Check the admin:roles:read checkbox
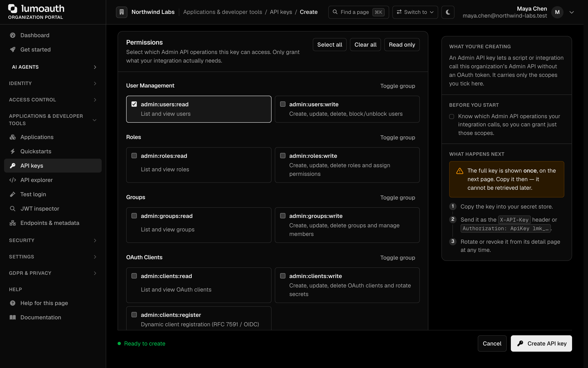 (134, 156)
